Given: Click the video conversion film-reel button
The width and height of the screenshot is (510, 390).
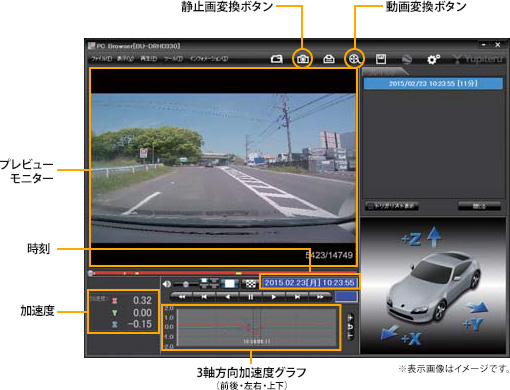Looking at the screenshot, I should pos(354,59).
